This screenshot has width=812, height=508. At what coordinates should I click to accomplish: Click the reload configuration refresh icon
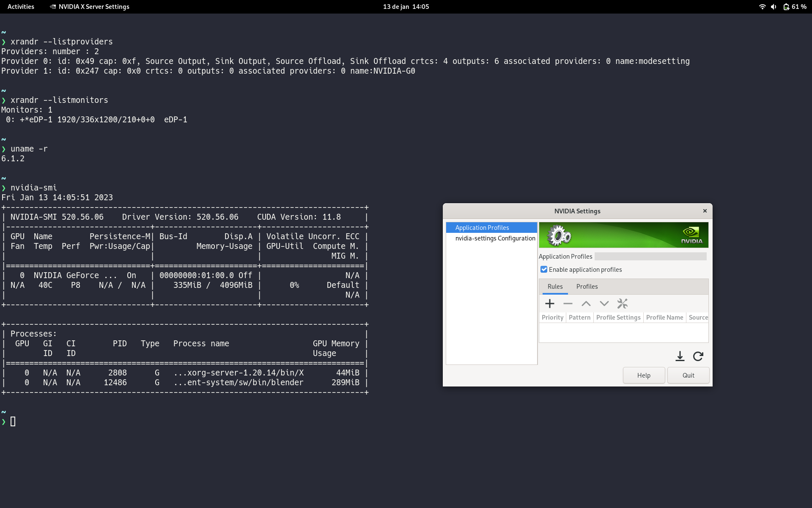(698, 356)
